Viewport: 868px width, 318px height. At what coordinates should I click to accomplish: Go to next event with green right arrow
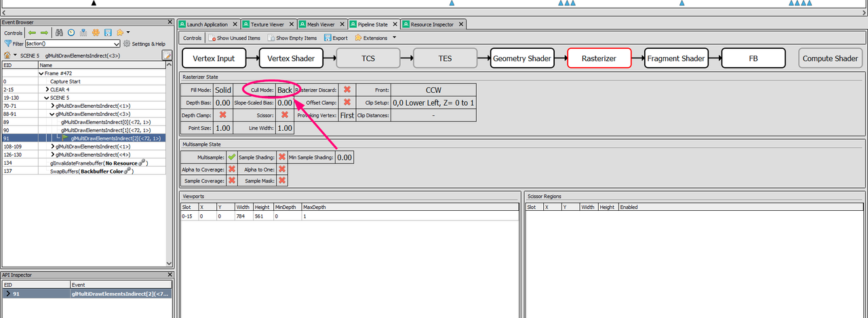44,33
